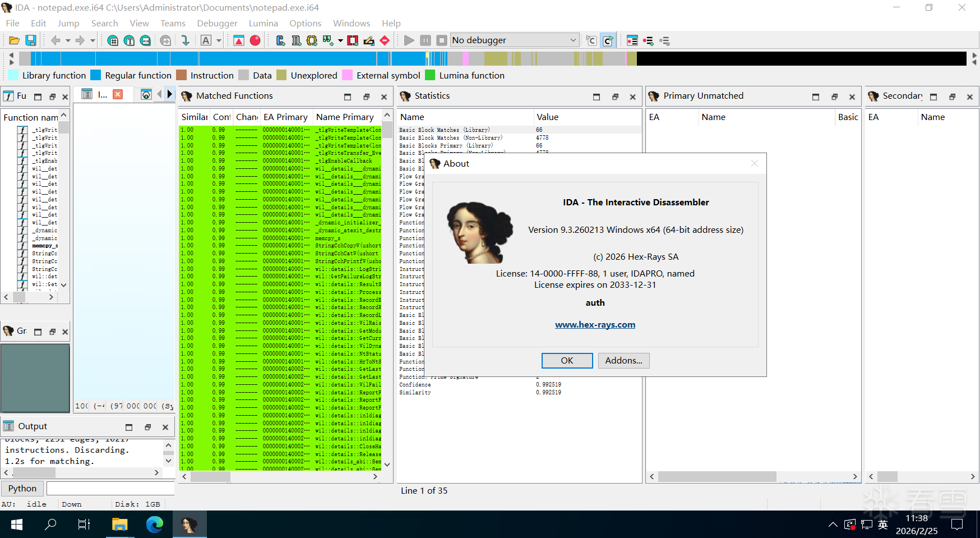Show next tabs with the right arrow

[170, 94]
